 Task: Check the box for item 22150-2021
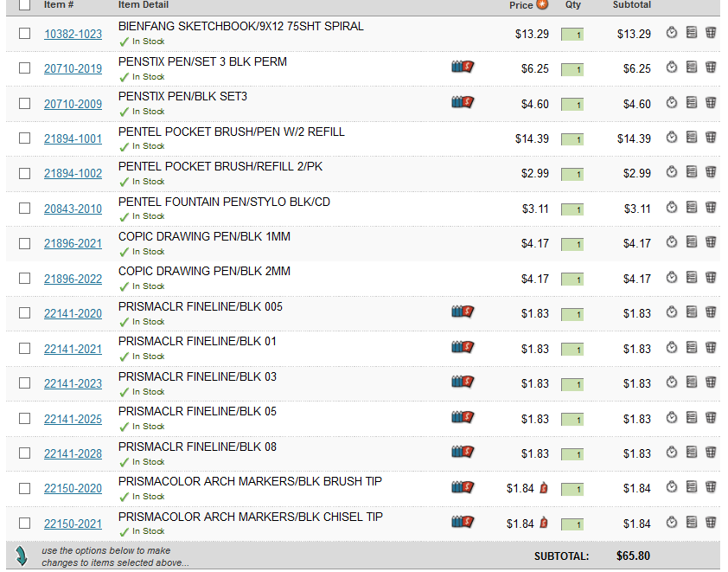click(24, 524)
